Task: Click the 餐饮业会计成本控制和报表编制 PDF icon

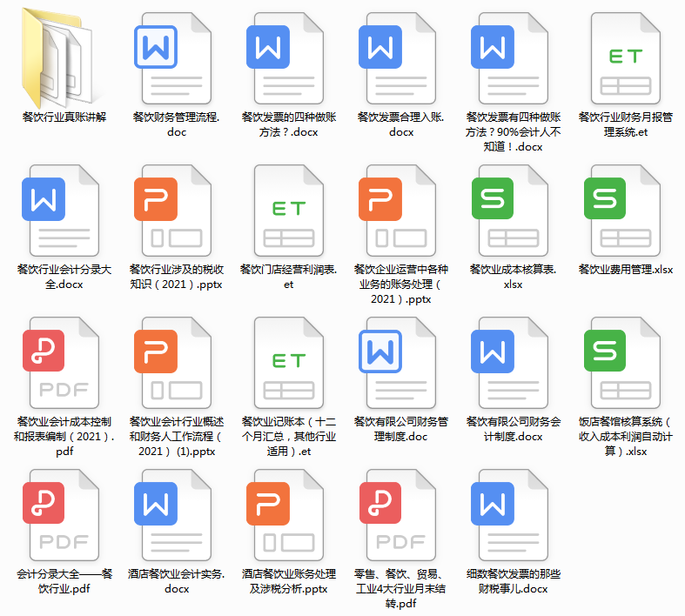Action: 61,363
